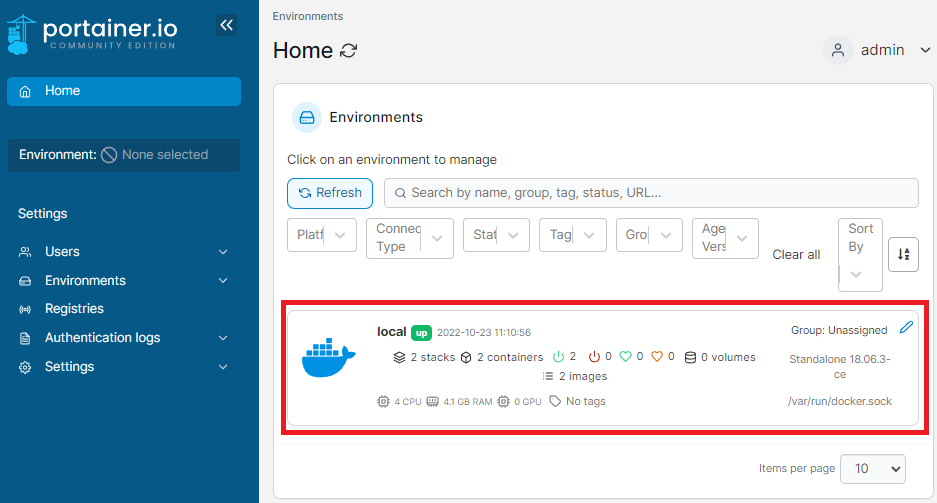The height and width of the screenshot is (503, 937).
Task: Click the stacks layers icon
Action: click(399, 357)
